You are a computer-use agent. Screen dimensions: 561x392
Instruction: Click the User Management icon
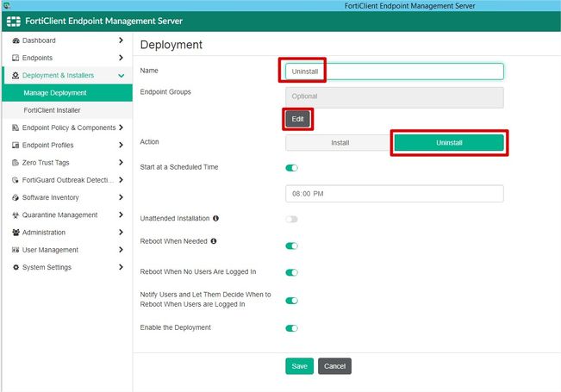click(x=16, y=250)
